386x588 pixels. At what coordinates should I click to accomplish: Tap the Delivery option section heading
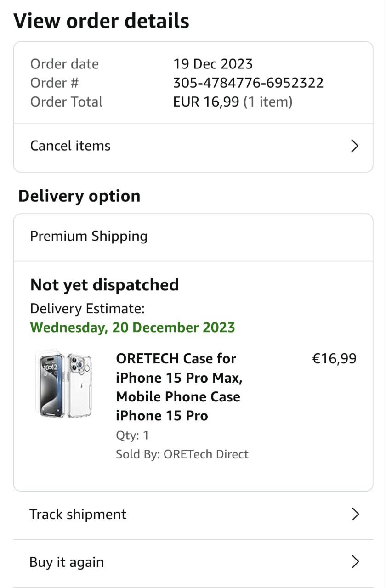click(79, 196)
